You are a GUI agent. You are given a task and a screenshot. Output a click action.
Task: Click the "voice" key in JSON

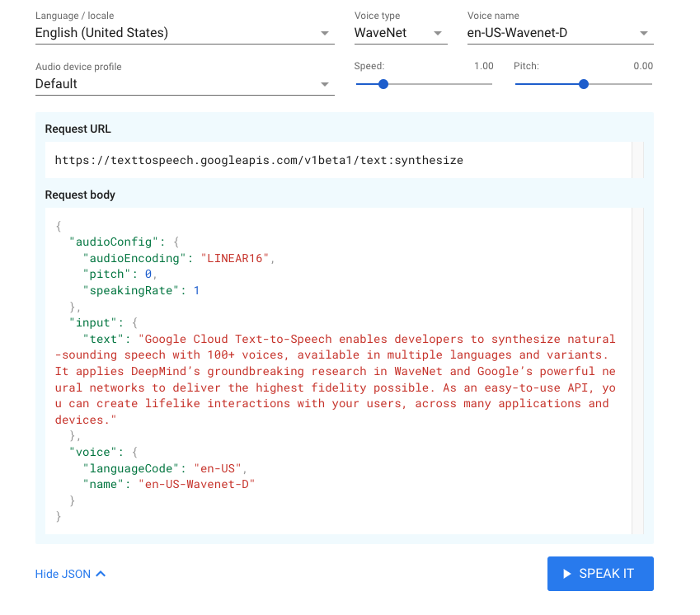93,452
